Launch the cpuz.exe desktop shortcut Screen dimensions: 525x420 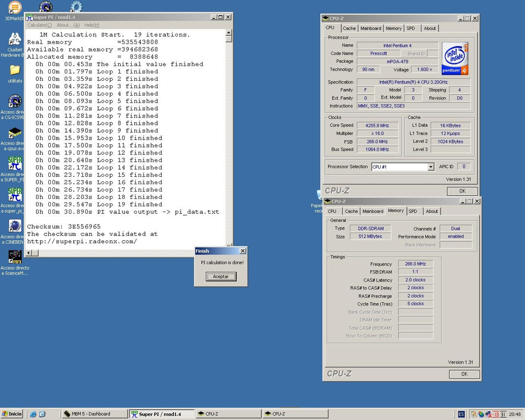click(x=15, y=133)
